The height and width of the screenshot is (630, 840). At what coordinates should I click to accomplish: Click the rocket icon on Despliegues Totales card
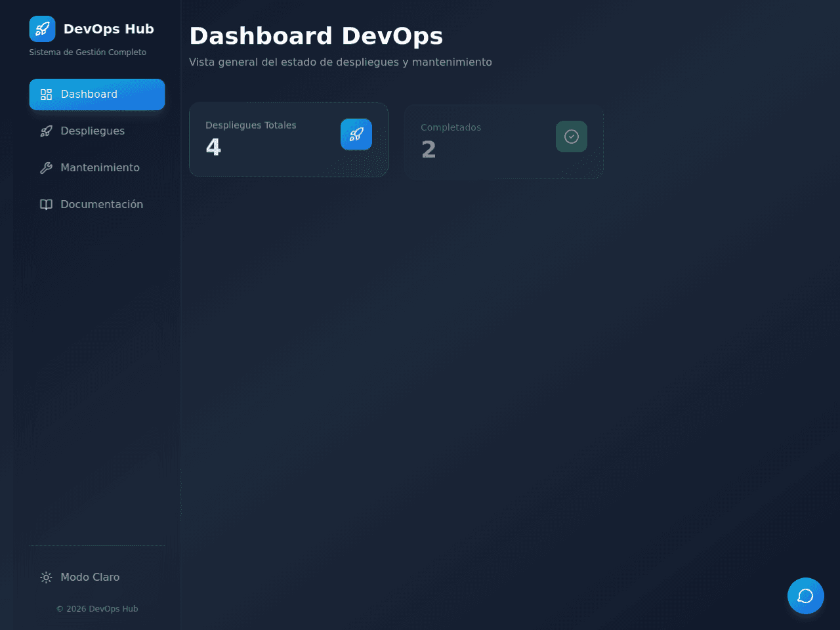pos(356,135)
